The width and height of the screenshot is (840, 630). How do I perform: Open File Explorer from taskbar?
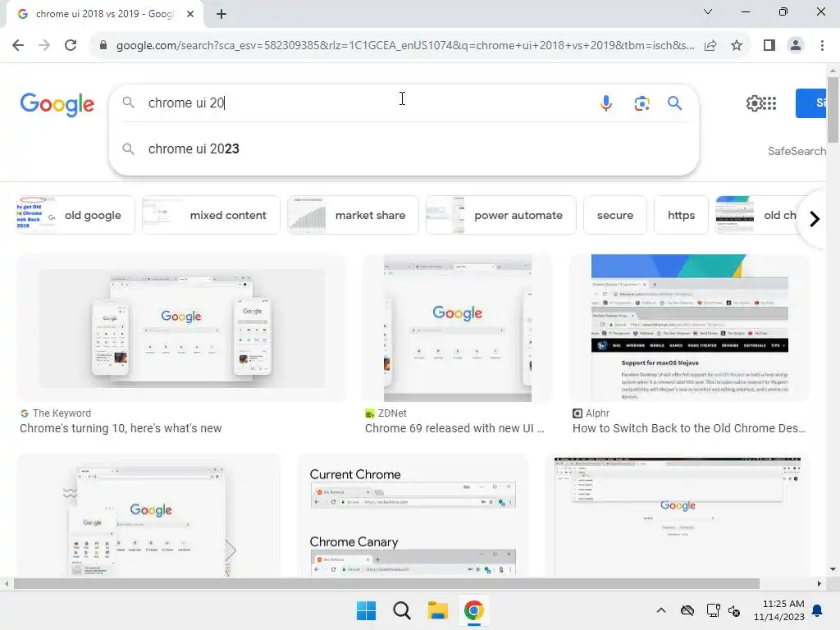tap(438, 610)
